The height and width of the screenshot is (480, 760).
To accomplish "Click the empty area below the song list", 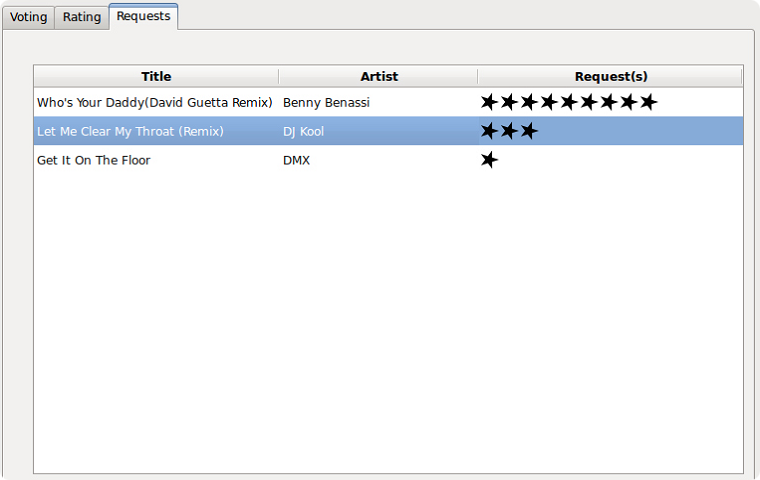I will pyautogui.click(x=388, y=322).
